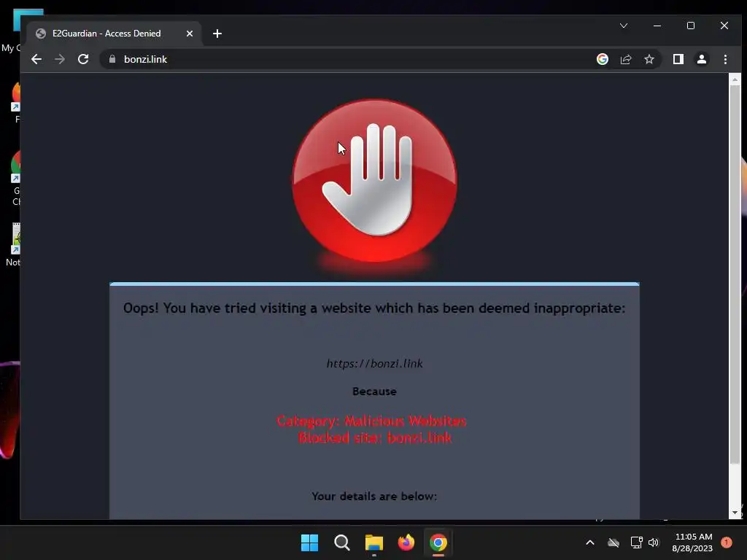The height and width of the screenshot is (560, 747).
Task: Click the 'Category: Malicious Websites' text
Action: [371, 421]
